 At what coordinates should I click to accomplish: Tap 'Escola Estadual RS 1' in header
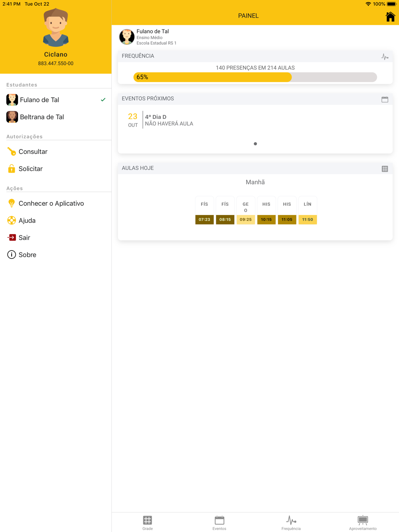pos(156,43)
